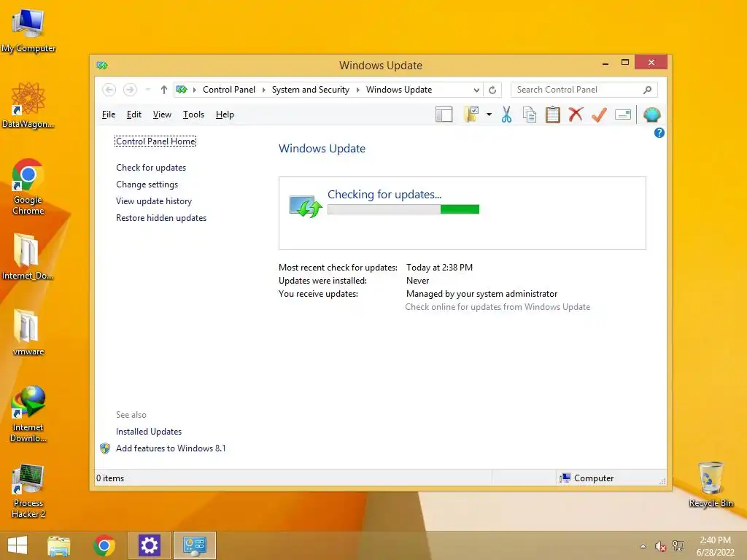Click the Cut scissors toolbar icon
Viewport: 747px width, 560px height.
point(506,114)
